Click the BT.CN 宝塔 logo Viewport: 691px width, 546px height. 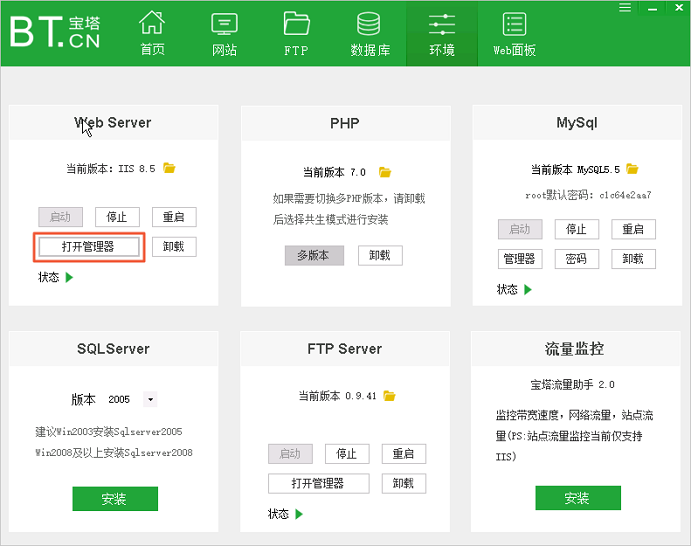point(55,32)
